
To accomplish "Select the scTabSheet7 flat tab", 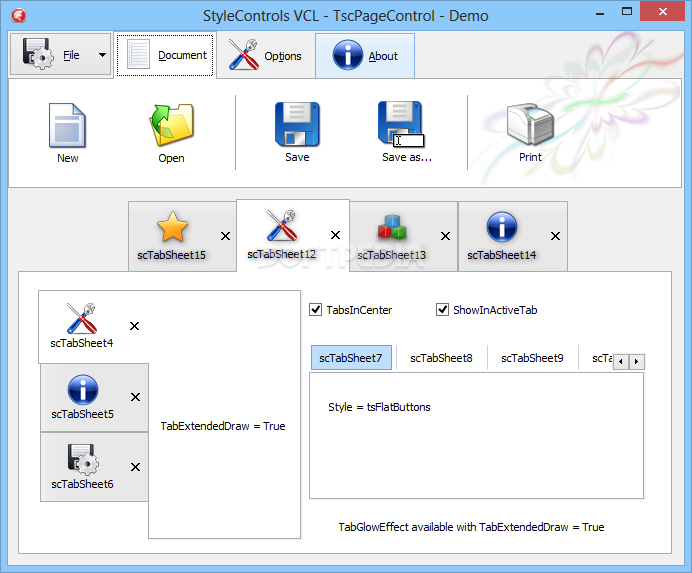I will [x=351, y=358].
